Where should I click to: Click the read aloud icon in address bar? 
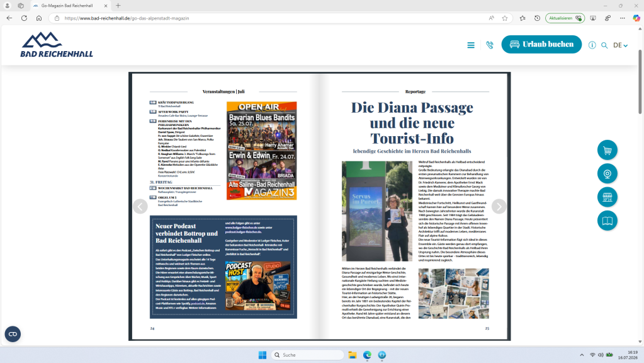(491, 18)
